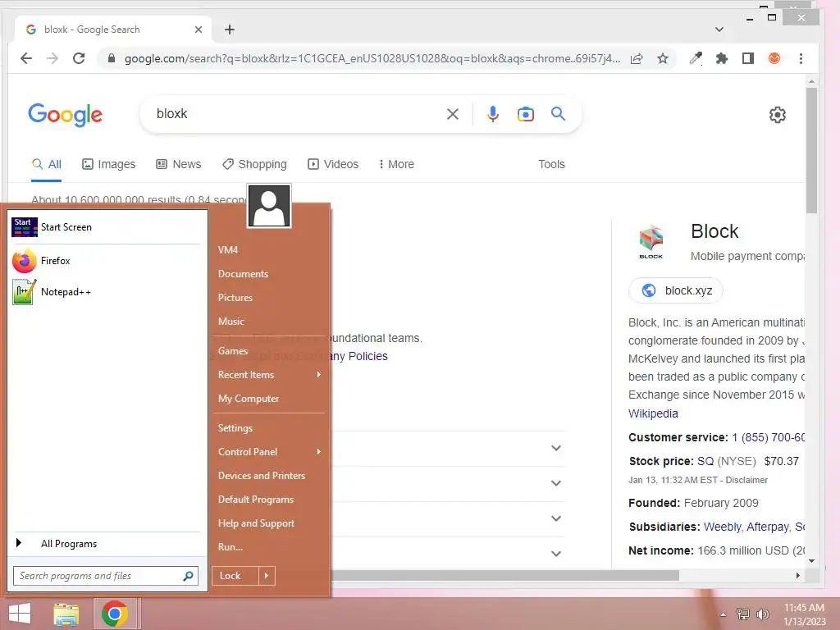Bookmark this page with the star icon
The image size is (840, 630).
[663, 58]
